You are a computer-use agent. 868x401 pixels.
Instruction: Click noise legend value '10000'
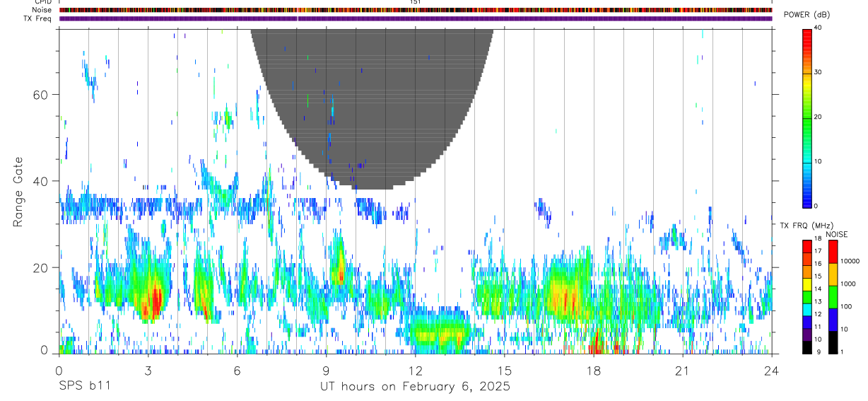click(x=850, y=261)
